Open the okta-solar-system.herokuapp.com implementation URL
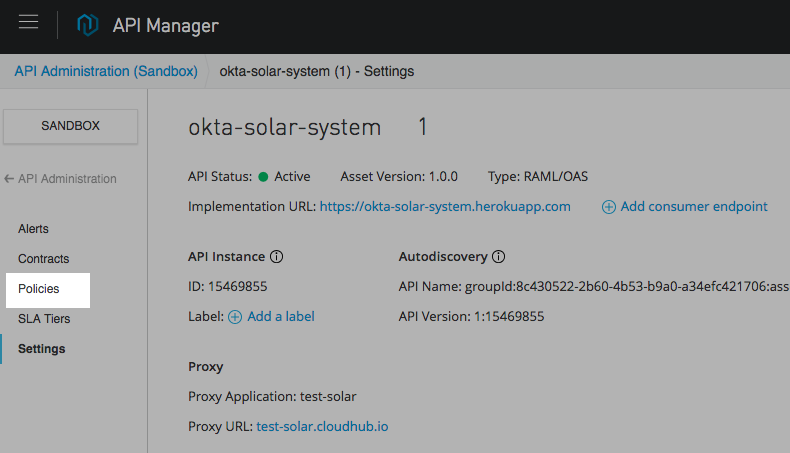Screen dimensions: 790x453 coord(445,207)
